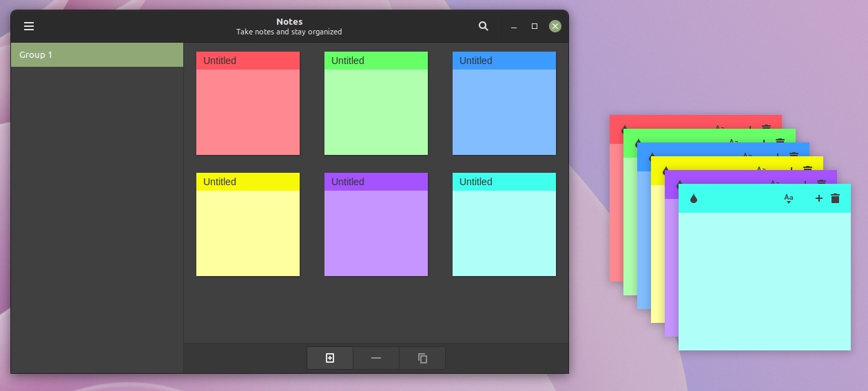Delete the purple sticky note via trash icon

[x=822, y=182]
